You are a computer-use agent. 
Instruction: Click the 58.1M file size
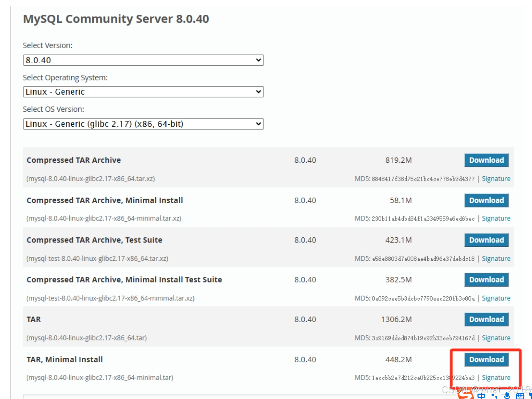click(x=401, y=200)
